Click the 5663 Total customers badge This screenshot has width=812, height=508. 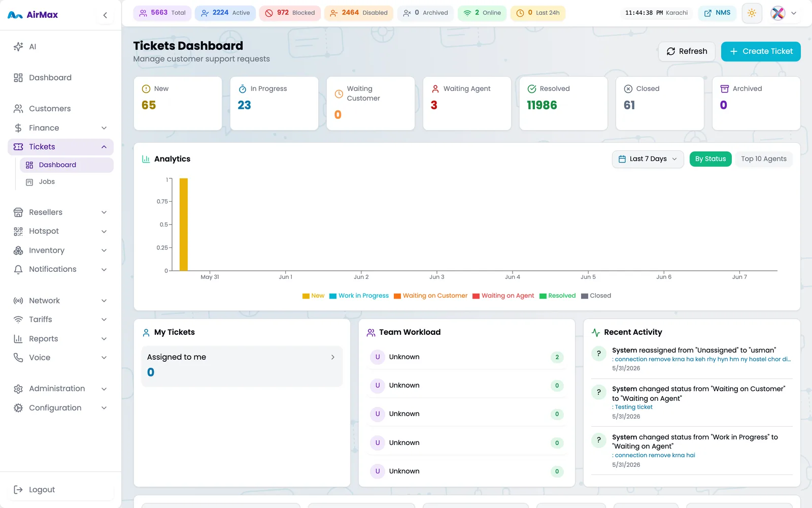162,13
